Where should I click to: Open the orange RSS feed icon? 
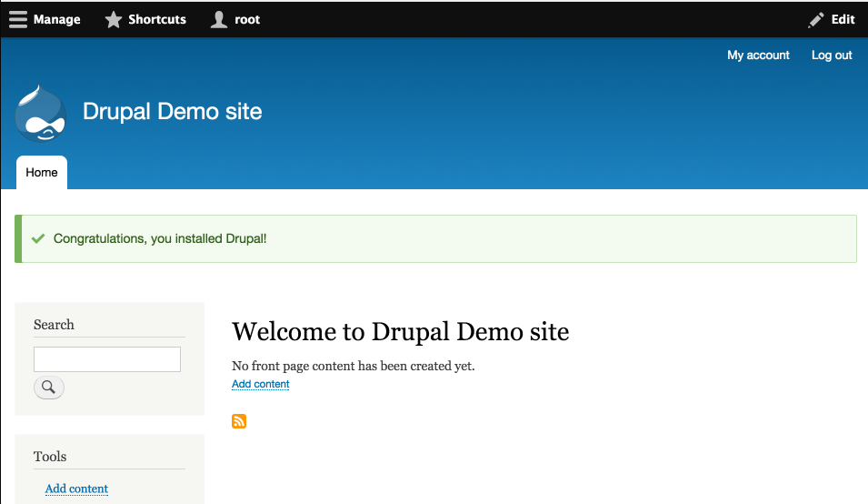click(x=239, y=421)
